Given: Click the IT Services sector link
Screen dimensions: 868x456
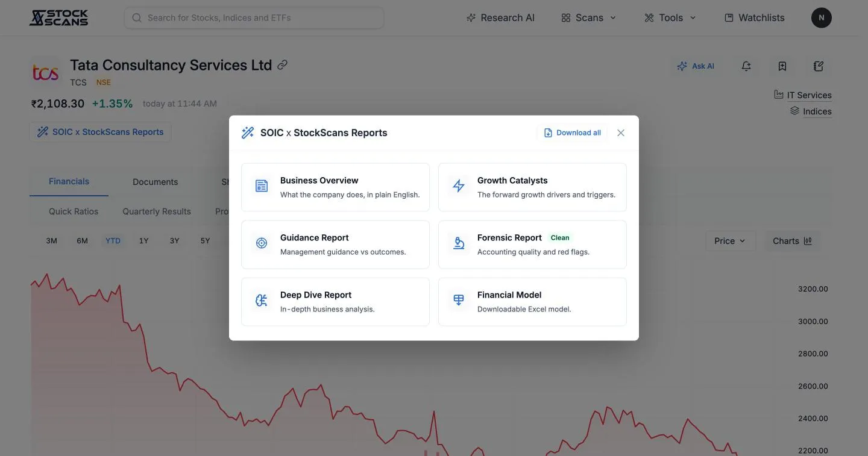Looking at the screenshot, I should tap(803, 95).
